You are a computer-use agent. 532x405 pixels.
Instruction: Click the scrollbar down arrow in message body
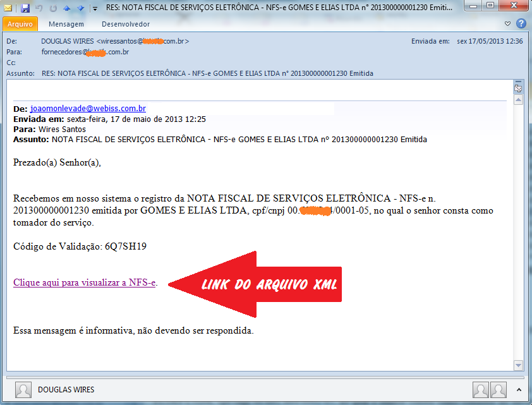click(518, 365)
